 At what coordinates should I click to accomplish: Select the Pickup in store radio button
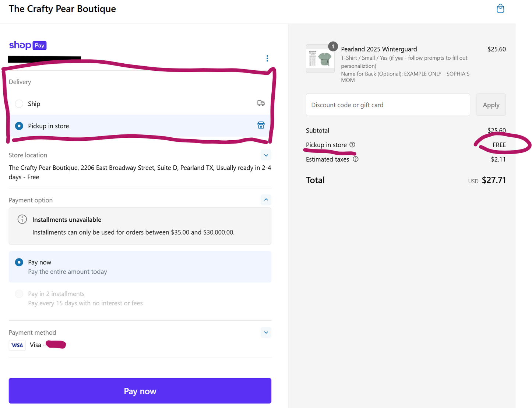coord(19,126)
